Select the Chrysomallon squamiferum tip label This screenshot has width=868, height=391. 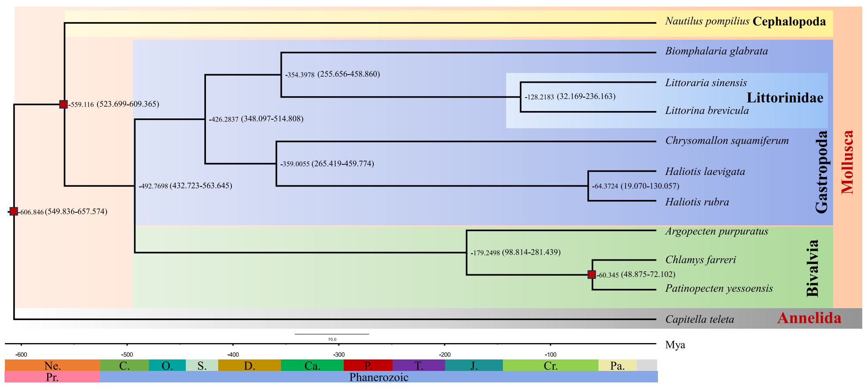point(726,141)
